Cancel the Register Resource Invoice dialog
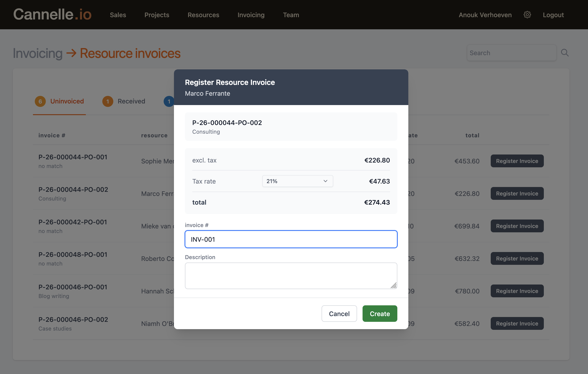The image size is (588, 374). coord(339,314)
